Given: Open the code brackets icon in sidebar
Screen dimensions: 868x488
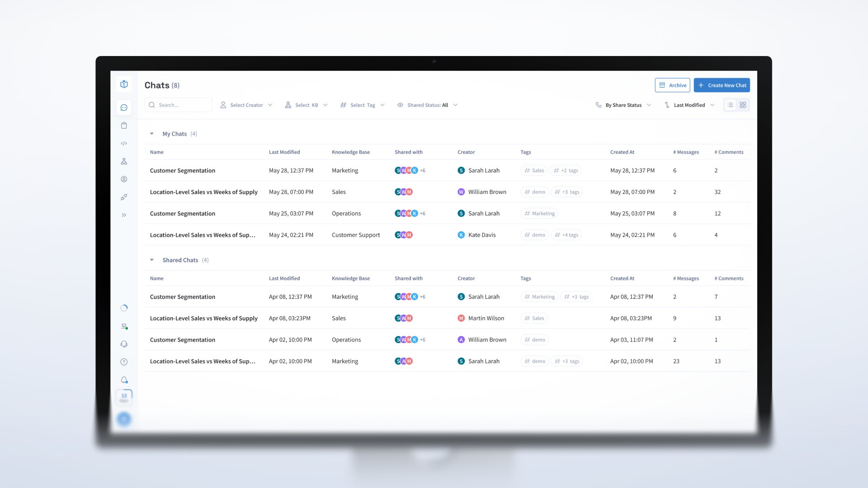Looking at the screenshot, I should pos(124,143).
